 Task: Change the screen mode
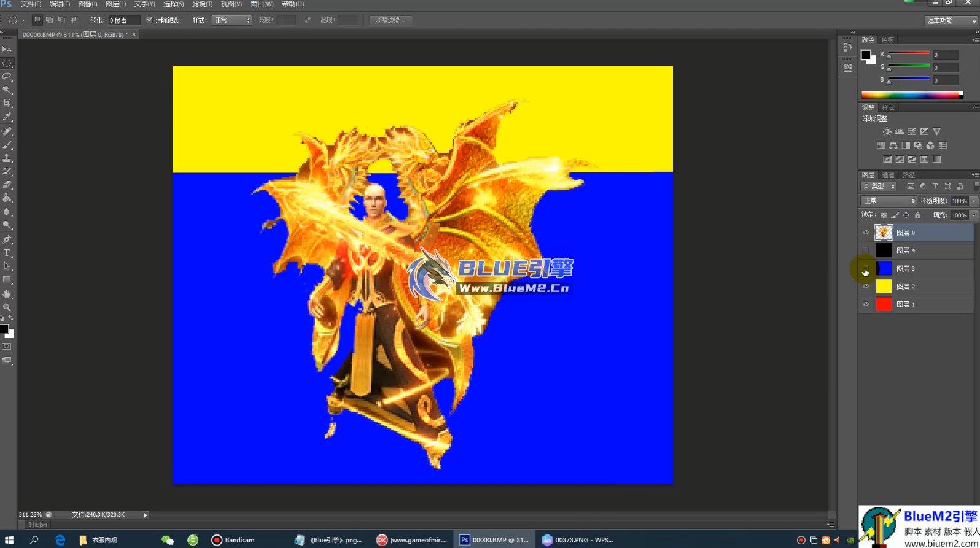7,361
